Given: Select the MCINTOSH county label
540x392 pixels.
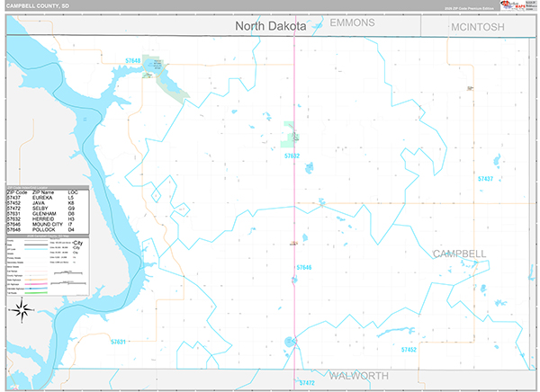Looking at the screenshot, I should (478, 27).
